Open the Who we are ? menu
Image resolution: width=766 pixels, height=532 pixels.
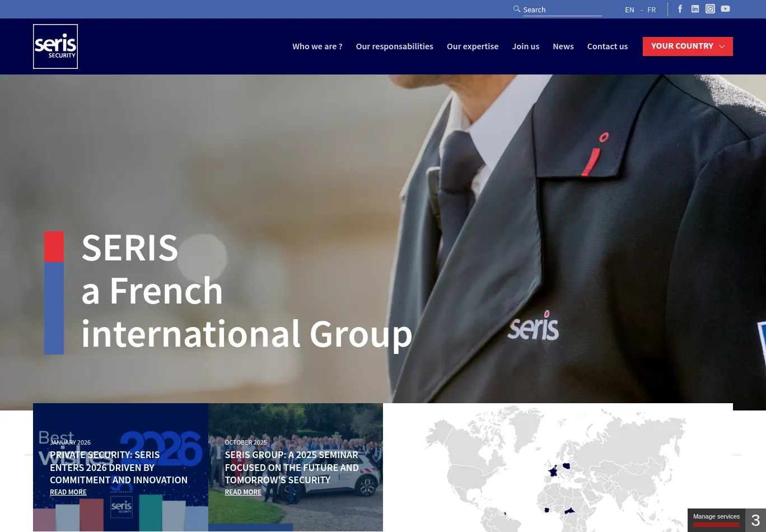317,46
